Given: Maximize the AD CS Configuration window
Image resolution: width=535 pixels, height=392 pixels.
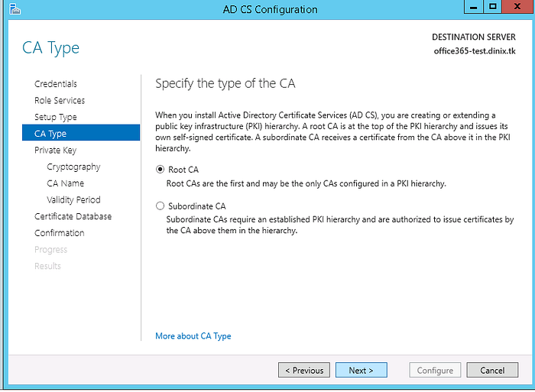Looking at the screenshot, I should [492, 7].
